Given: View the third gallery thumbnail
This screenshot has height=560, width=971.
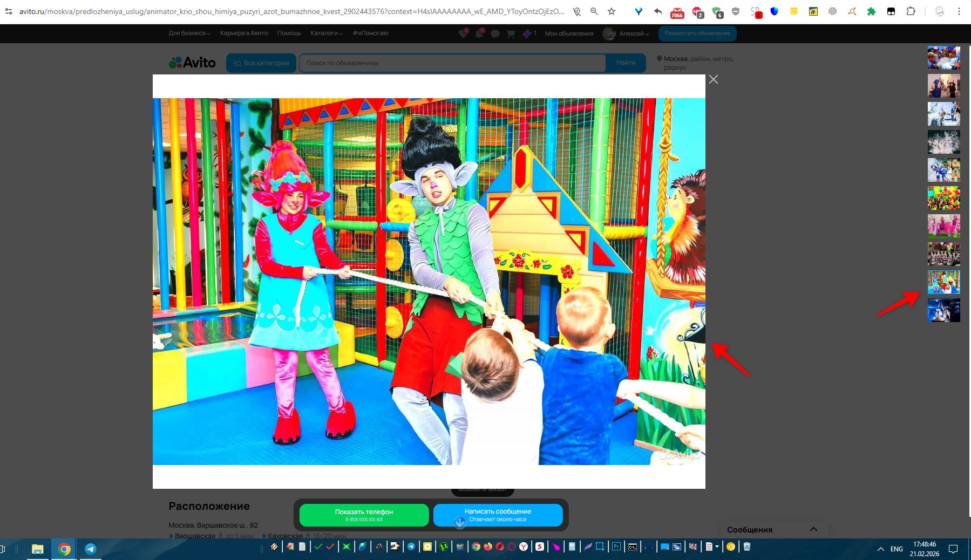Looking at the screenshot, I should pyautogui.click(x=943, y=114).
